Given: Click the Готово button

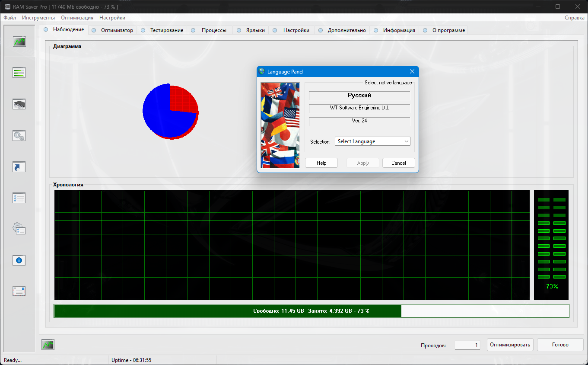Looking at the screenshot, I should pos(560,345).
